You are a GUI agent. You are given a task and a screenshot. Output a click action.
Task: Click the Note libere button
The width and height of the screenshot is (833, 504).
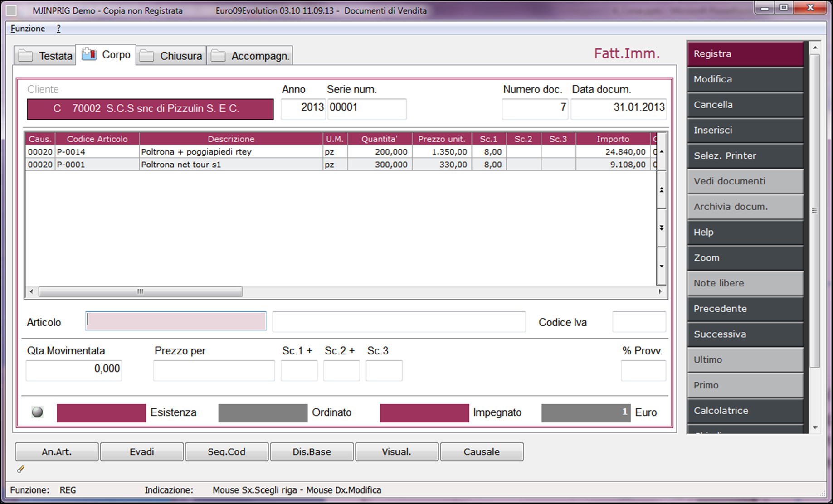(745, 283)
